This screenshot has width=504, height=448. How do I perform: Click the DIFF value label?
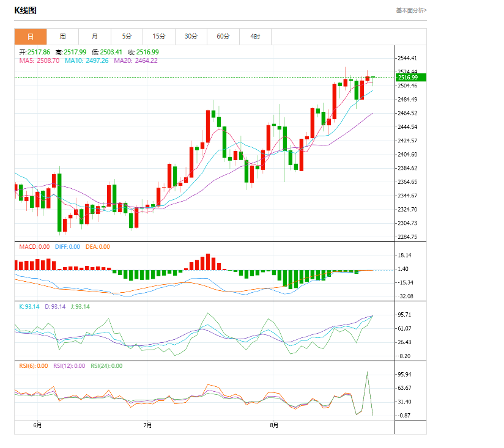[x=67, y=247]
